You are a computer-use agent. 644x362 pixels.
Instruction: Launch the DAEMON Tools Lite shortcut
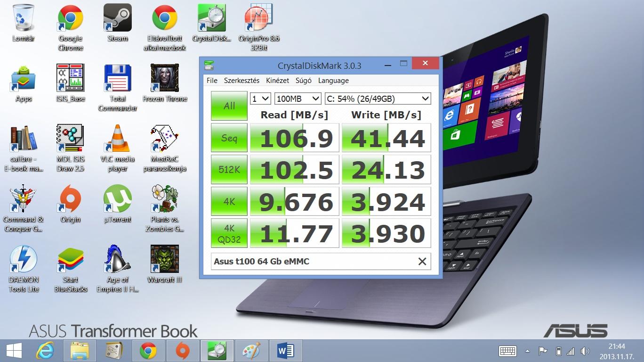click(x=24, y=269)
